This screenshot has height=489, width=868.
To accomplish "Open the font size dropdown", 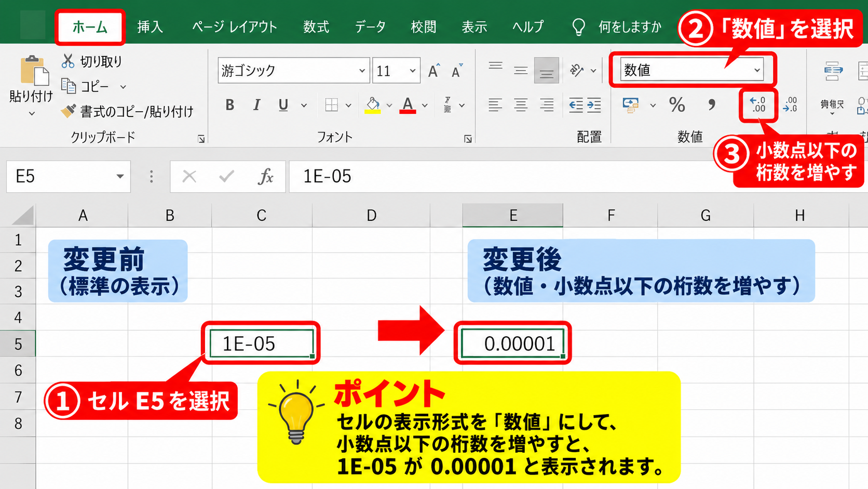I will pos(413,71).
